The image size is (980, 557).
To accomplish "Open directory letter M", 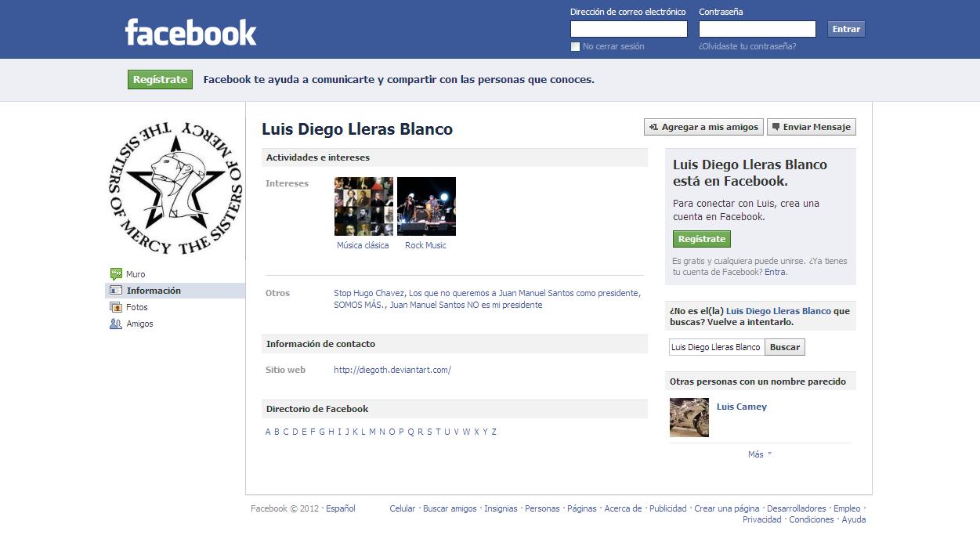I will [373, 432].
